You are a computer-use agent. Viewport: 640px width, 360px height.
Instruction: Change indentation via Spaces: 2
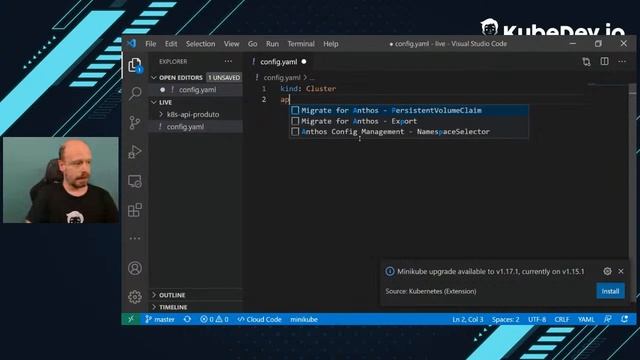505,319
